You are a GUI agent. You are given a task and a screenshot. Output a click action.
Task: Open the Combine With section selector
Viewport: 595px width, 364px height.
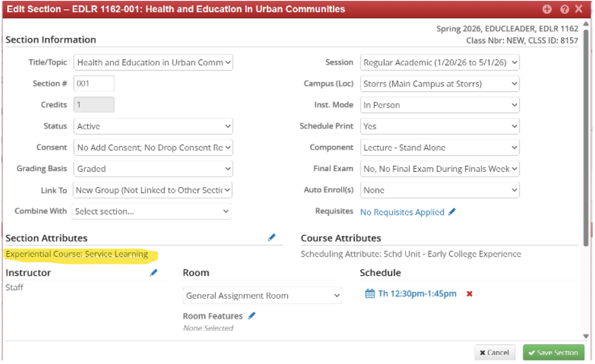click(151, 211)
